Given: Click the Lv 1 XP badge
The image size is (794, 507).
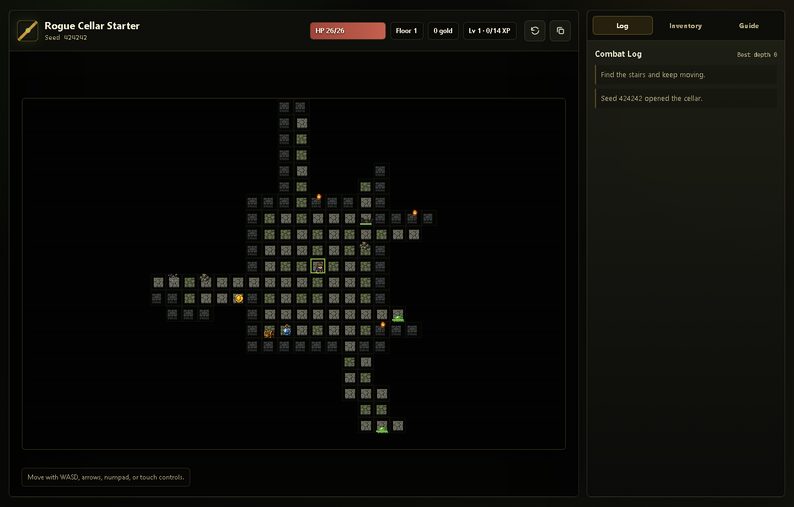Looking at the screenshot, I should [x=490, y=31].
